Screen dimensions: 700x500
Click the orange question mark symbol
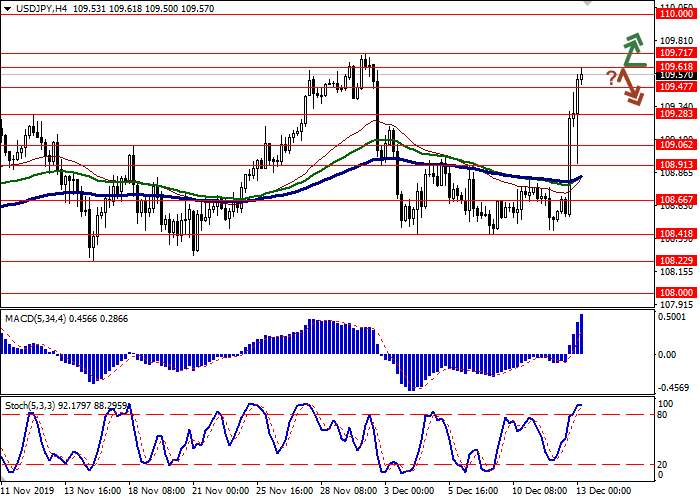click(x=610, y=77)
